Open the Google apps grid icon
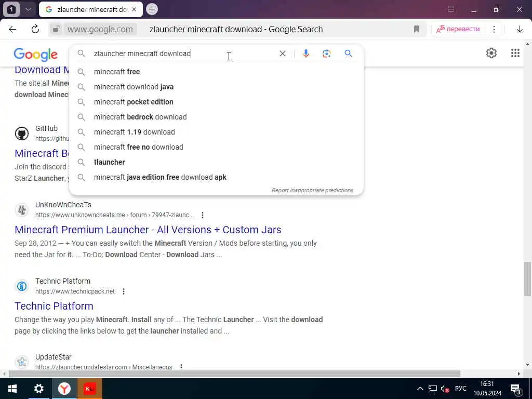This screenshot has height=399, width=532. 515,53
